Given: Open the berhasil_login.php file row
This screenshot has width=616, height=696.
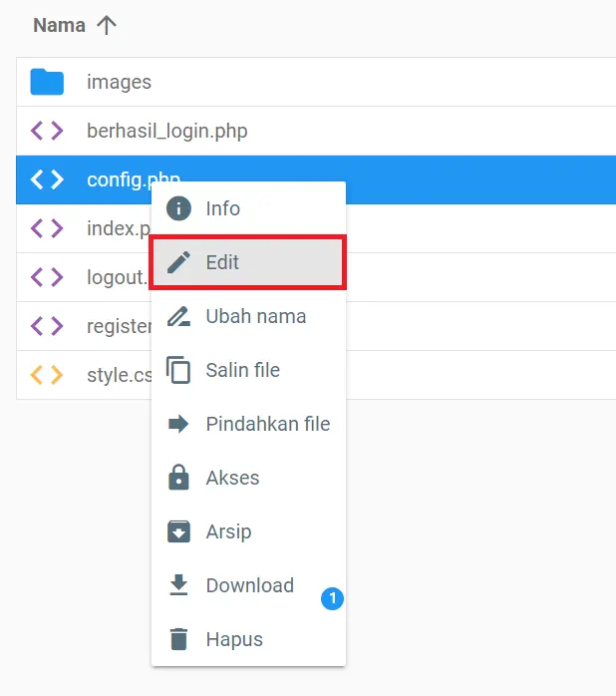Looking at the screenshot, I should point(167,131).
